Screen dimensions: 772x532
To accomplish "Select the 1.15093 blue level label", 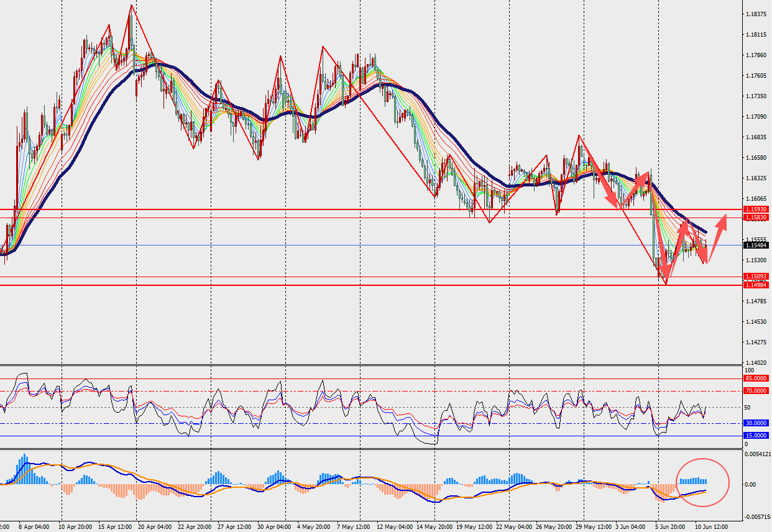I will (x=756, y=276).
